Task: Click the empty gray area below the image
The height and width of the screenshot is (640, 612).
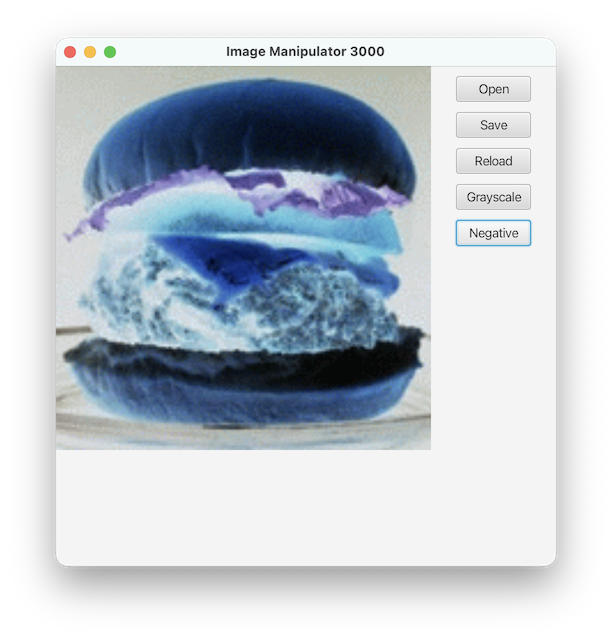Action: pyautogui.click(x=240, y=505)
